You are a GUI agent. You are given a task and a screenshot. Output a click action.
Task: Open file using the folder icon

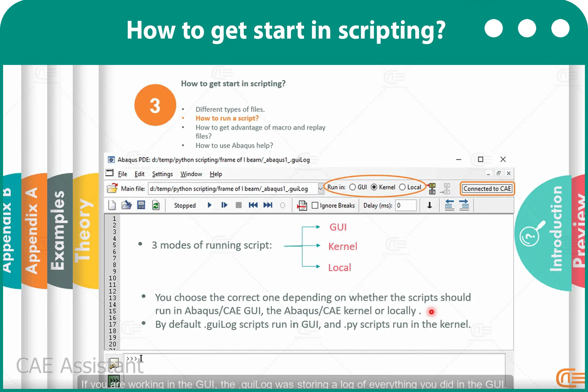coord(126,205)
